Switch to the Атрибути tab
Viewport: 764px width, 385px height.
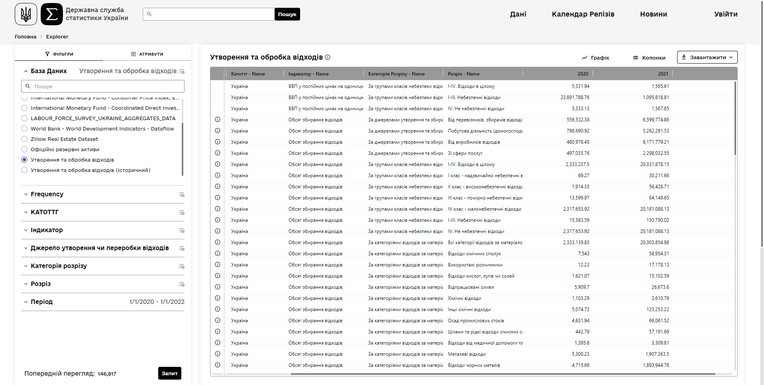147,54
